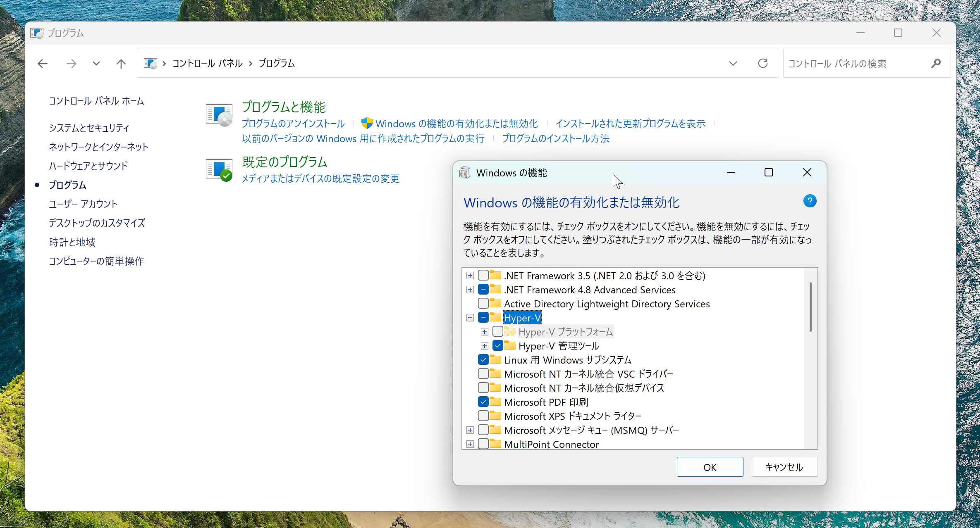Click the Windows の機能 title bar icon
This screenshot has height=528, width=980.
pyautogui.click(x=465, y=173)
